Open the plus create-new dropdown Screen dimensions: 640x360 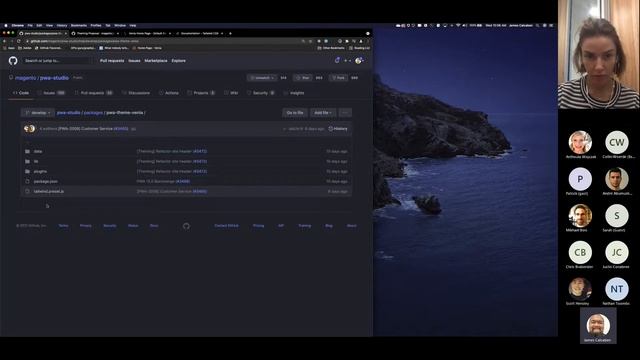tap(347, 61)
